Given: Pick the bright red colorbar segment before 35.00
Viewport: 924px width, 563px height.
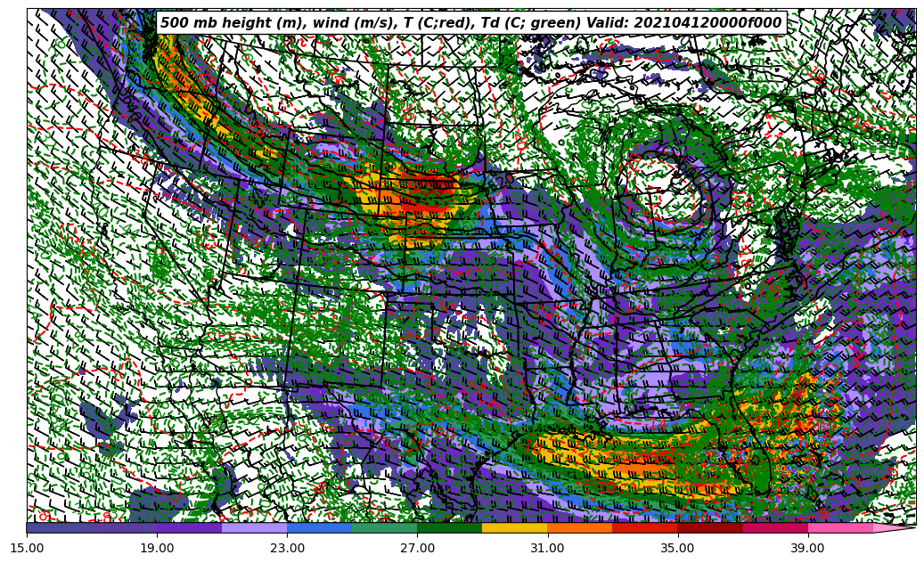Looking at the screenshot, I should pyautogui.click(x=645, y=527).
